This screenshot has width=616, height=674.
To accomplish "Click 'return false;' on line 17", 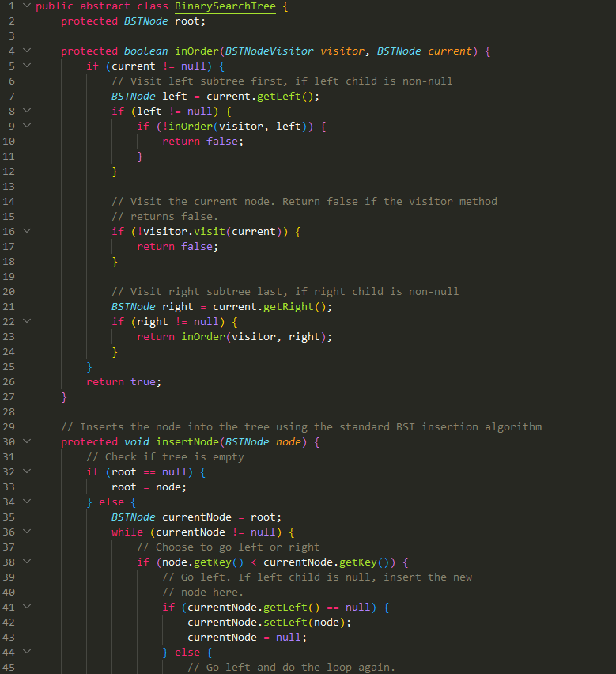I will [x=177, y=247].
